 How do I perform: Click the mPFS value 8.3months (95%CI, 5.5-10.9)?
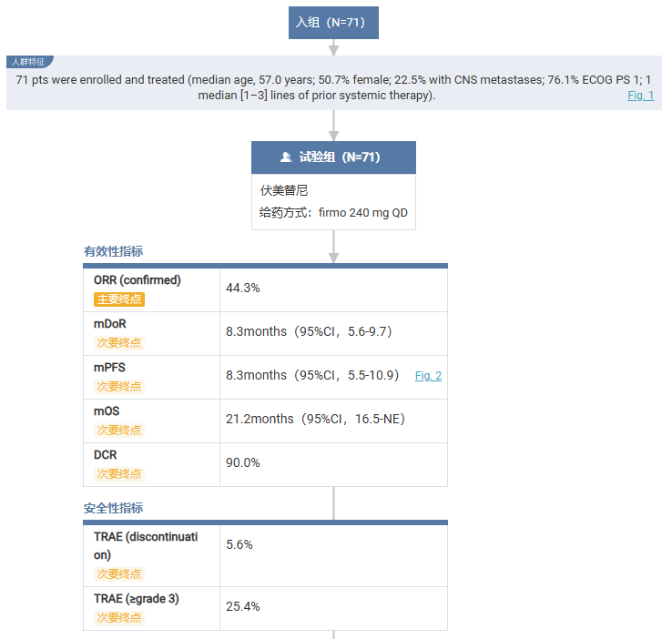[x=312, y=375]
